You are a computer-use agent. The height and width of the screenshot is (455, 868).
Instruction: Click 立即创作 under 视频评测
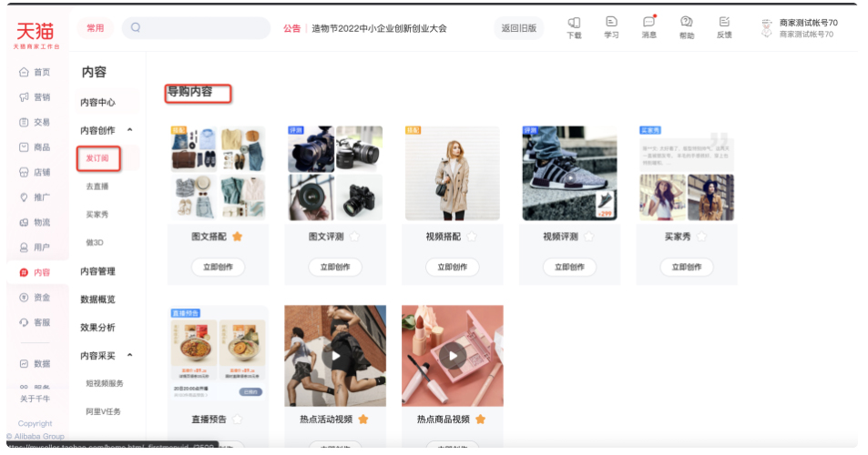click(x=569, y=267)
